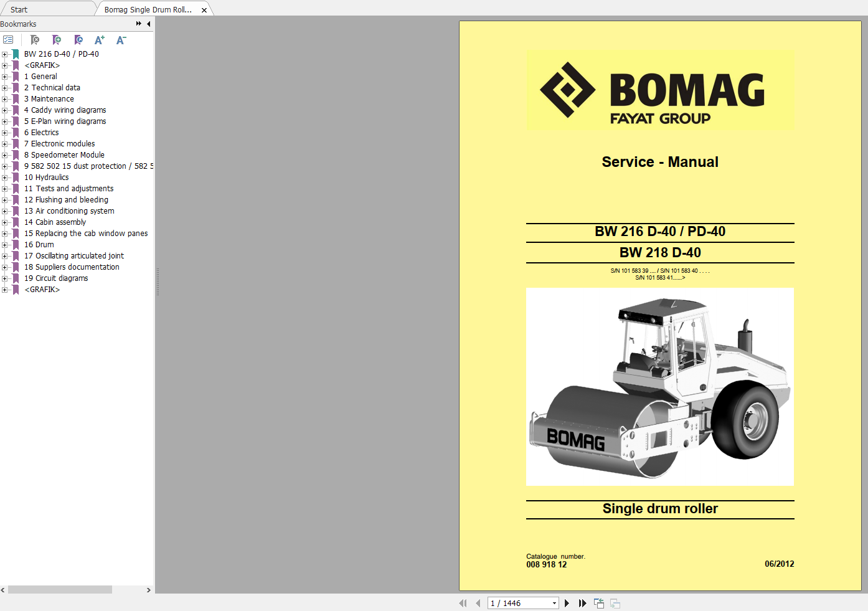The image size is (868, 611).
Task: Increase bookmark font size with A+
Action: [x=100, y=40]
